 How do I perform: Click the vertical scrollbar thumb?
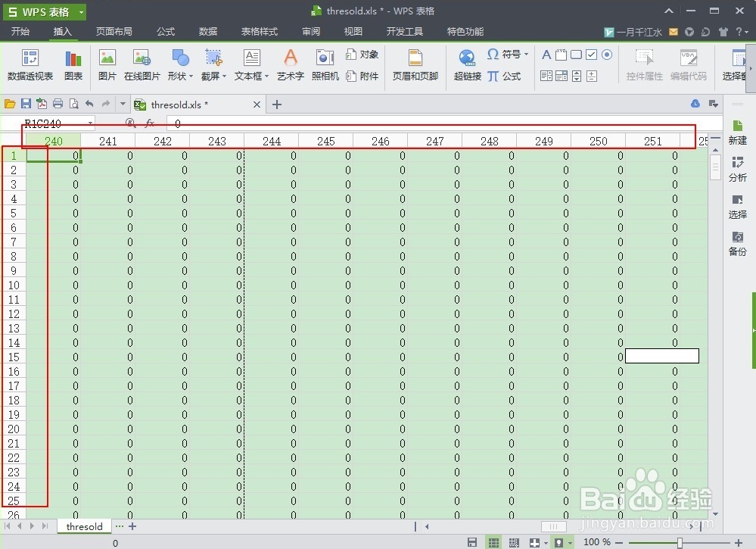tap(715, 167)
